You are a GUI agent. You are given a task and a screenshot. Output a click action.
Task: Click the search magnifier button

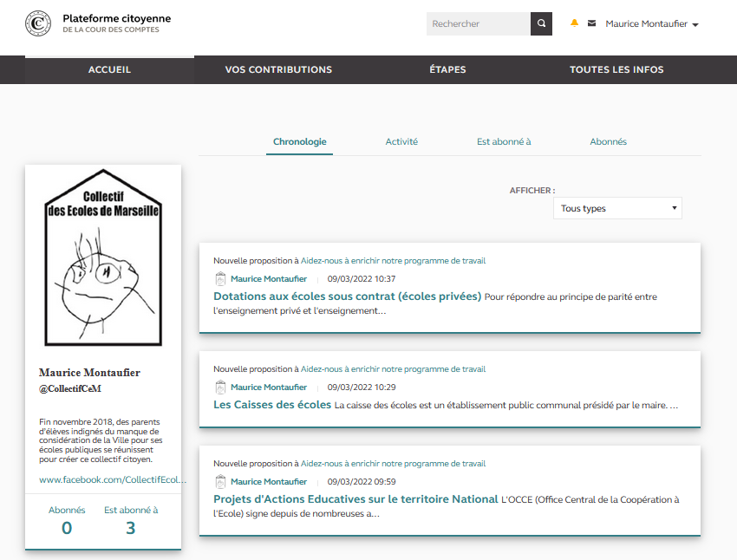pyautogui.click(x=541, y=23)
